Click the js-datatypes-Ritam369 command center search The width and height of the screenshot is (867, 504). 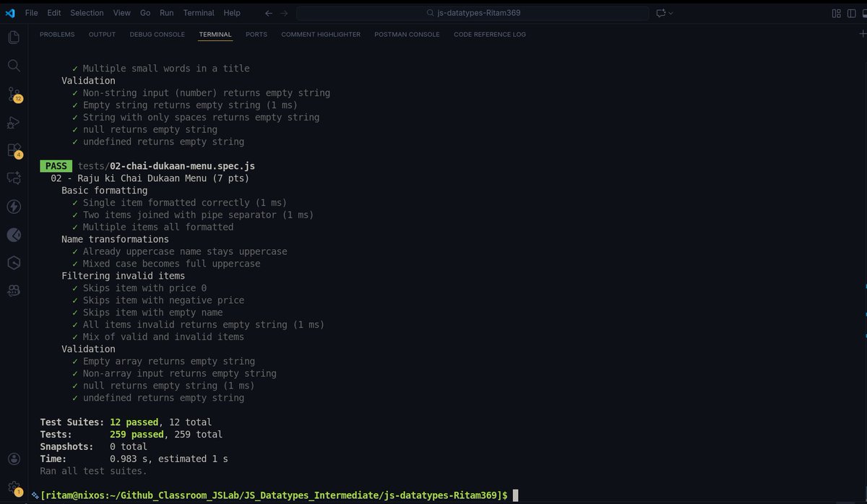[473, 13]
